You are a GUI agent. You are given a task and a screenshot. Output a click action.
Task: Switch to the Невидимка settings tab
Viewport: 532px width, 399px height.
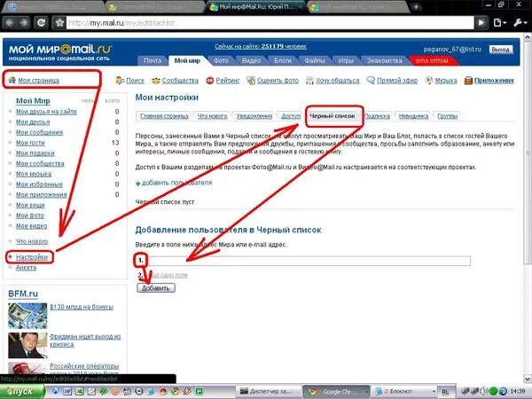(413, 116)
